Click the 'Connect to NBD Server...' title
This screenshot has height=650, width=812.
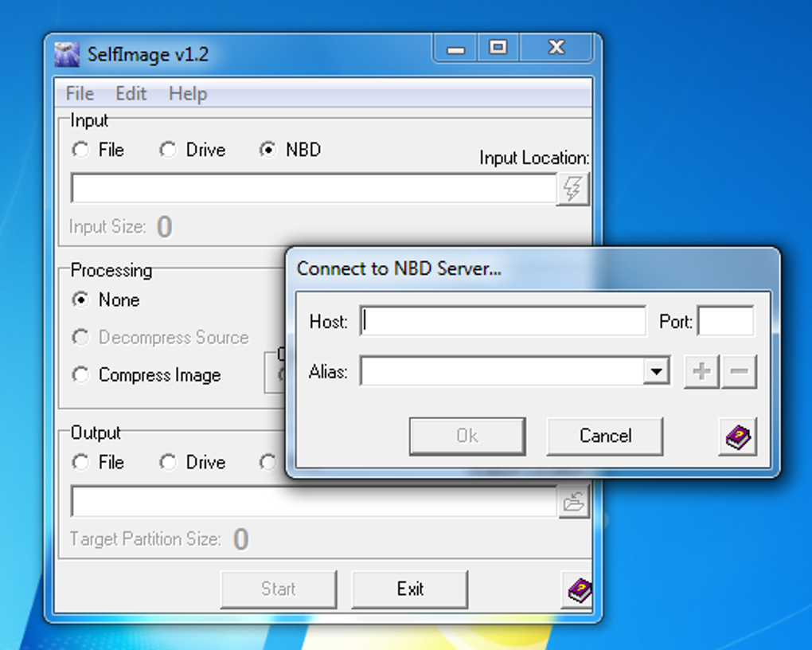pyautogui.click(x=399, y=268)
